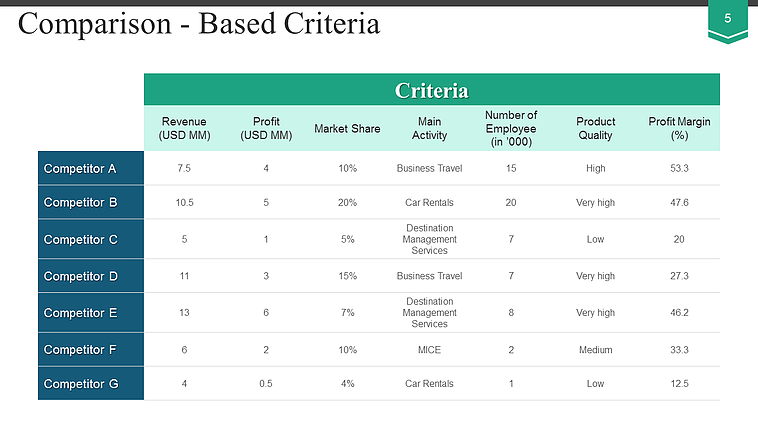Click the Profit (USD MM) column header
This screenshot has height=426, width=758.
coord(266,128)
